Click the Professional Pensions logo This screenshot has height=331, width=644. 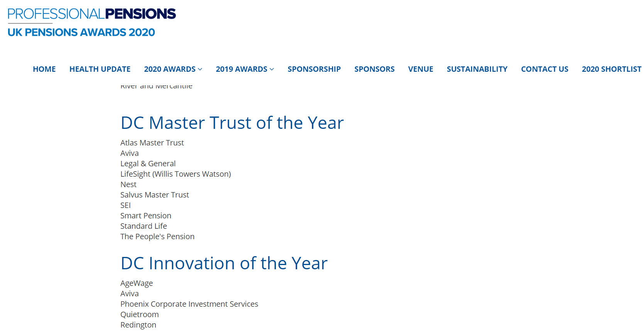(91, 14)
